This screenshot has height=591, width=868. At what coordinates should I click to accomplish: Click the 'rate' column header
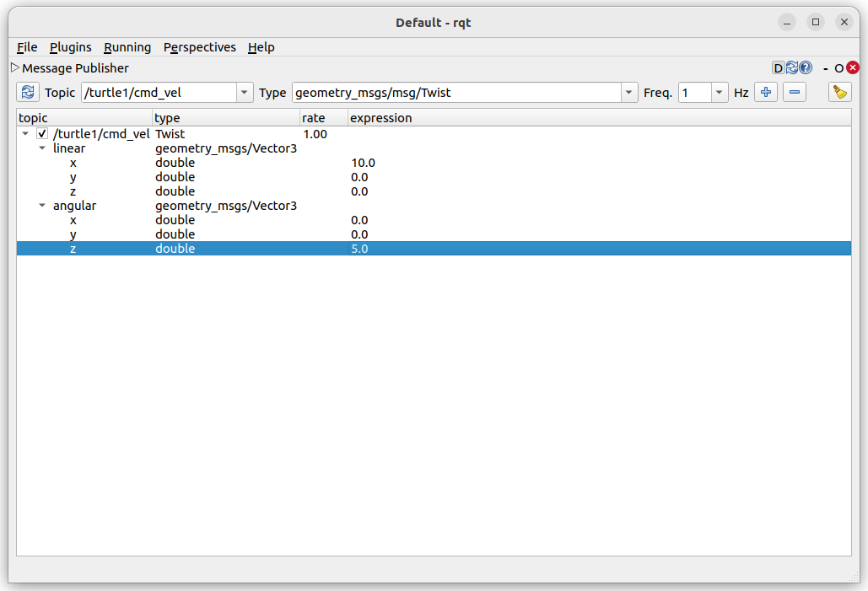[325, 118]
